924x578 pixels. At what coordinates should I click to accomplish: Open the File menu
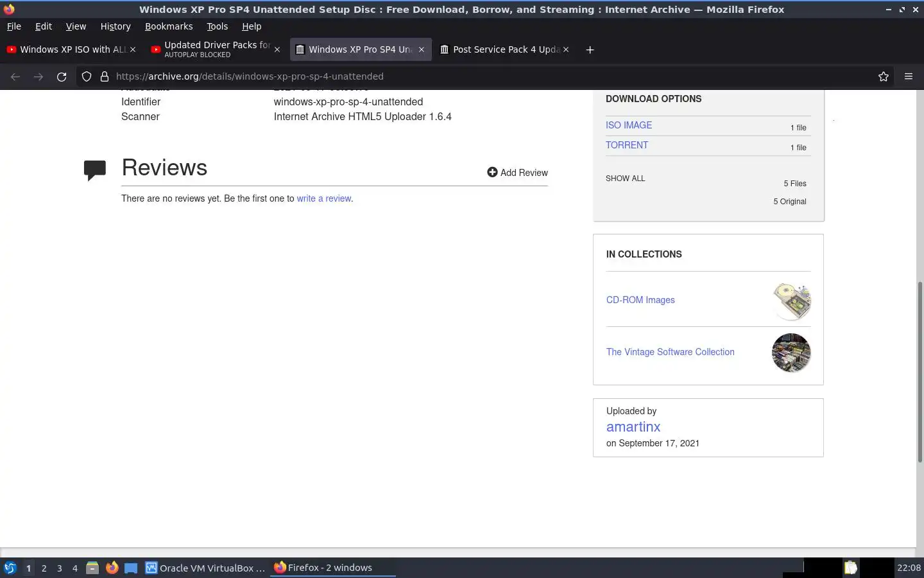(x=13, y=26)
